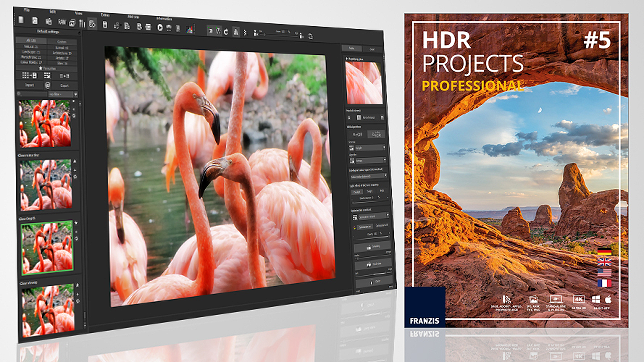Click the grid-with-cross preset icon under Favourites
Viewport: 644px width, 362px height.
pyautogui.click(x=47, y=76)
